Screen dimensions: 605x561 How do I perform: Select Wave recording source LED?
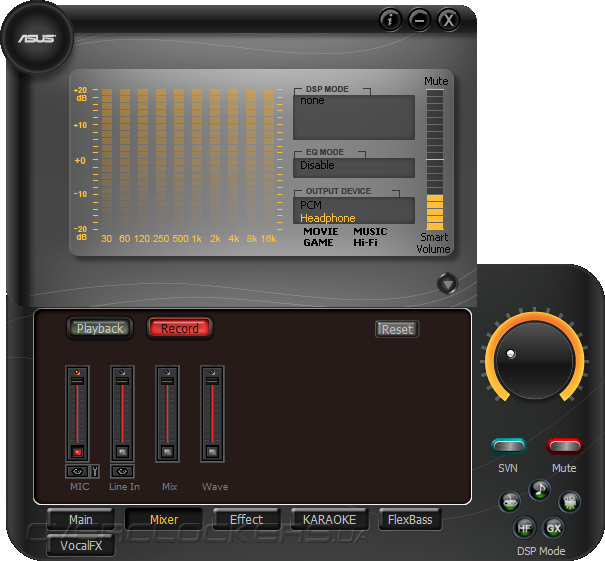212,372
